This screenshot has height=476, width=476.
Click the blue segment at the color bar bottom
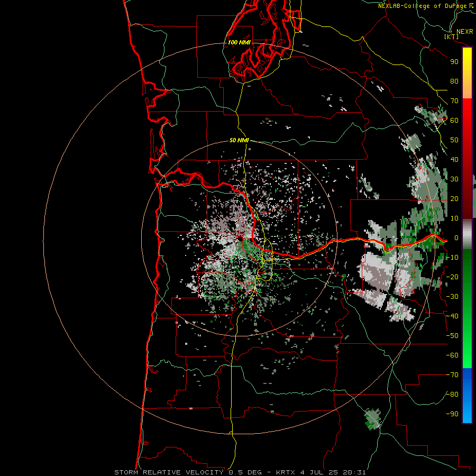467,396
